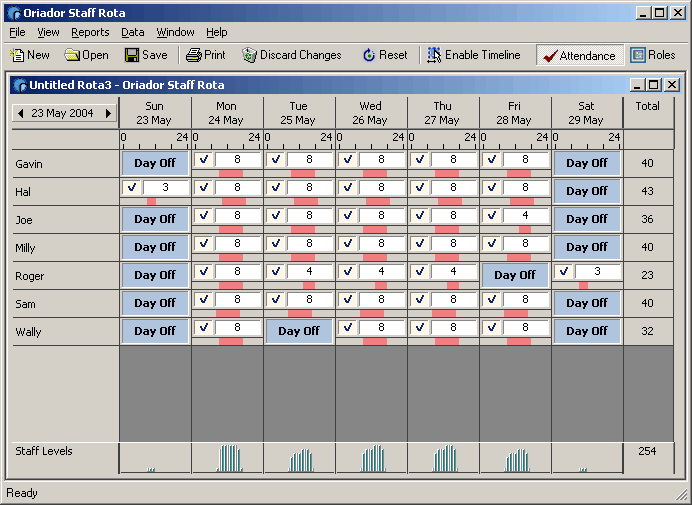Click Gavin's Monday red shift timeline bar
This screenshot has width=692, height=505.
[231, 173]
